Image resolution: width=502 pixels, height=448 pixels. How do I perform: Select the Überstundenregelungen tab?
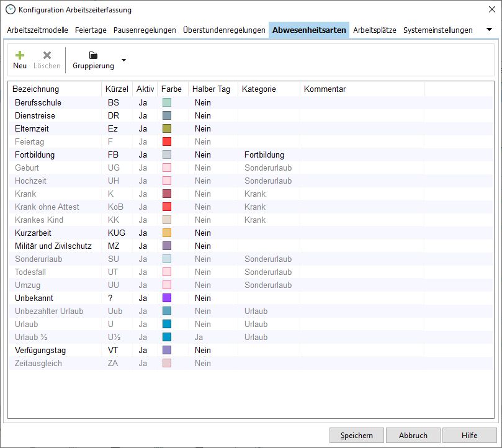pyautogui.click(x=224, y=30)
